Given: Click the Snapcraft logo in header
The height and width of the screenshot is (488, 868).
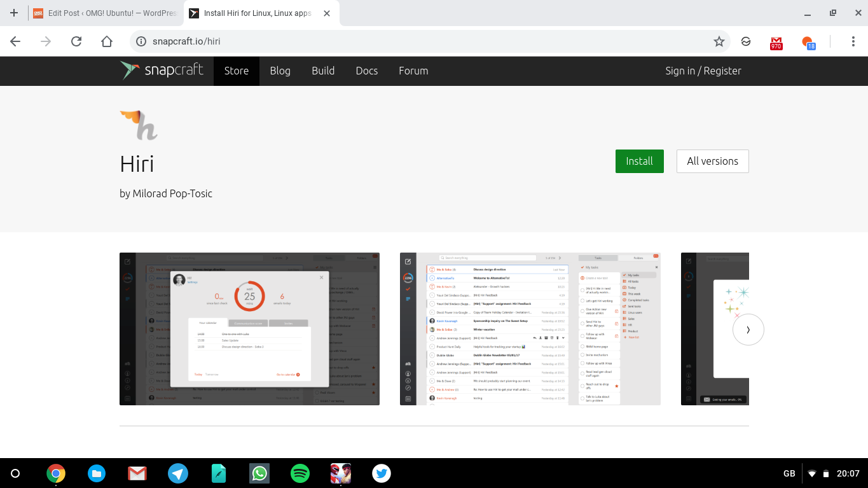Looking at the screenshot, I should [x=162, y=70].
